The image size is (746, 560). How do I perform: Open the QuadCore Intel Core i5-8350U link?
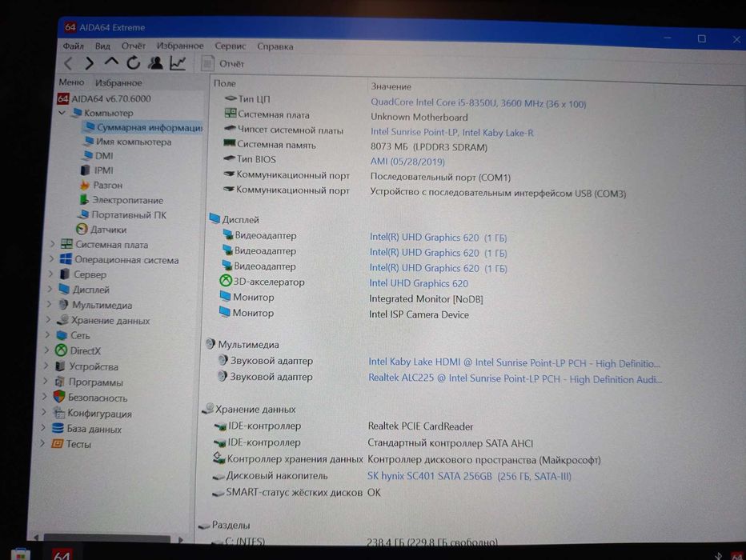point(478,103)
